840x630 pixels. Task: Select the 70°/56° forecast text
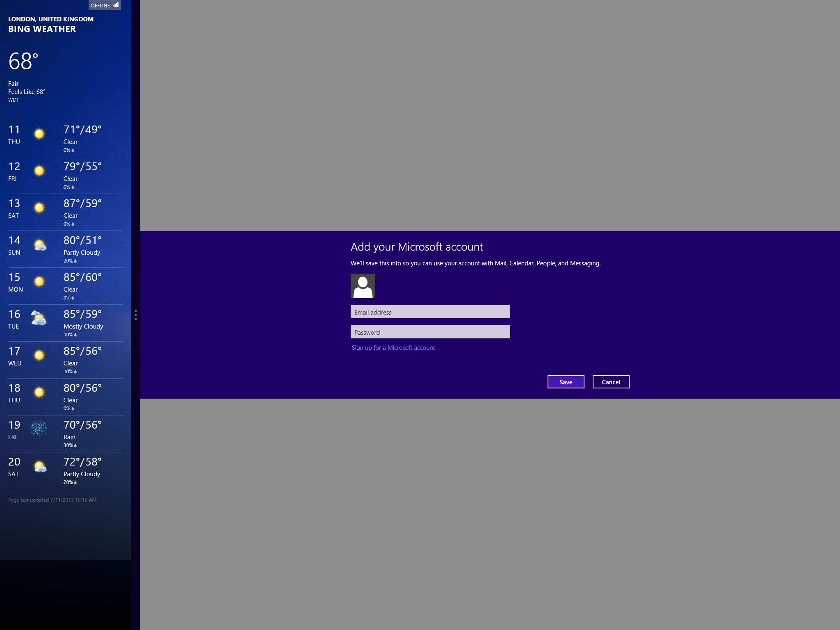[82, 425]
